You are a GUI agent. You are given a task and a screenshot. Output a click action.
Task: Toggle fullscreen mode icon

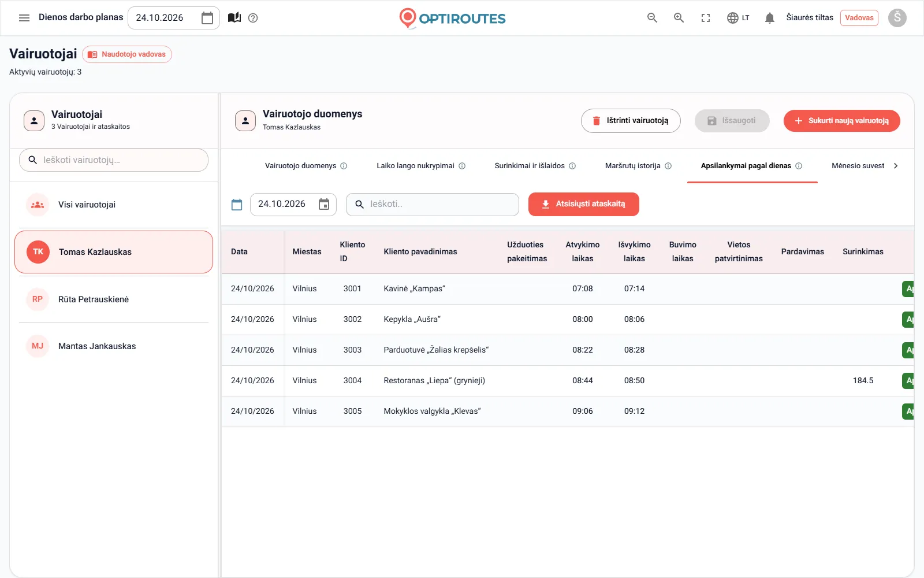[x=706, y=18]
